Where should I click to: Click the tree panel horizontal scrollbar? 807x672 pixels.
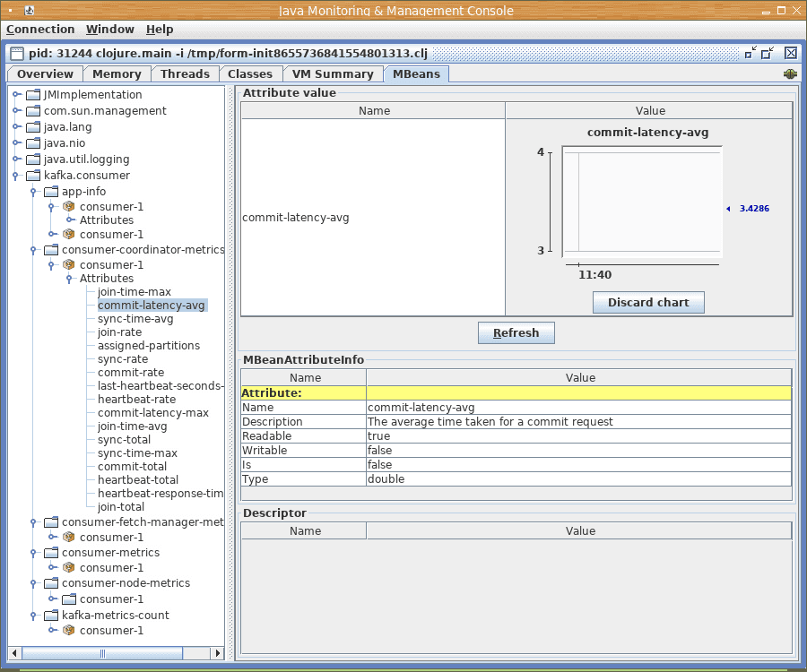101,653
